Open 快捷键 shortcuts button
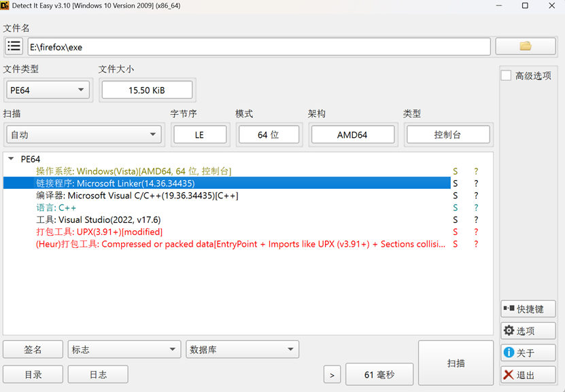The image size is (565, 392). 528,309
